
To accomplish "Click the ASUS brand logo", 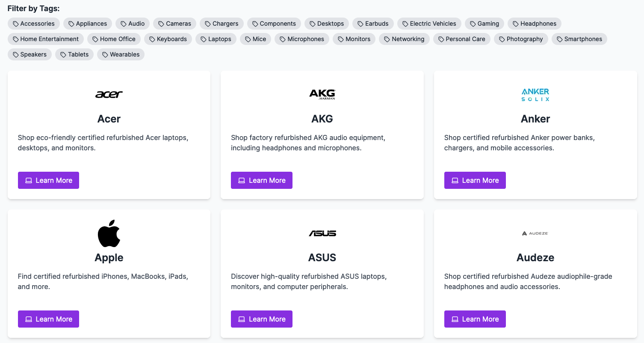I will (x=322, y=233).
